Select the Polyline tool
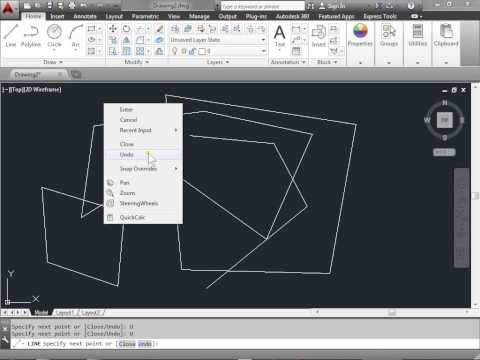Image resolution: width=480 pixels, height=360 pixels. coord(31,35)
